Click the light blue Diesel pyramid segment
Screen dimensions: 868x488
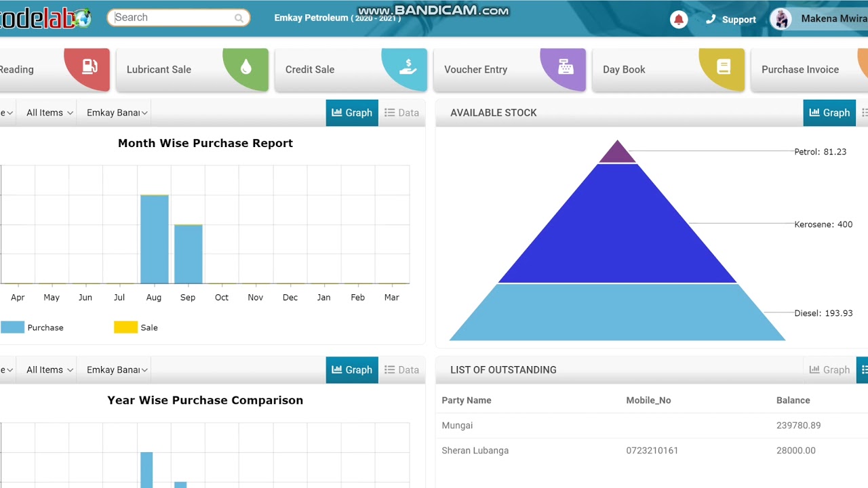[617, 312]
